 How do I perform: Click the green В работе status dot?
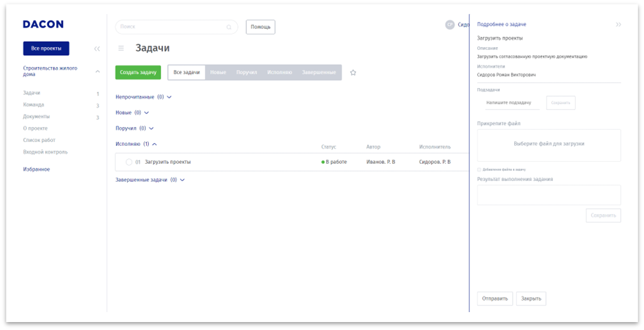[323, 162]
